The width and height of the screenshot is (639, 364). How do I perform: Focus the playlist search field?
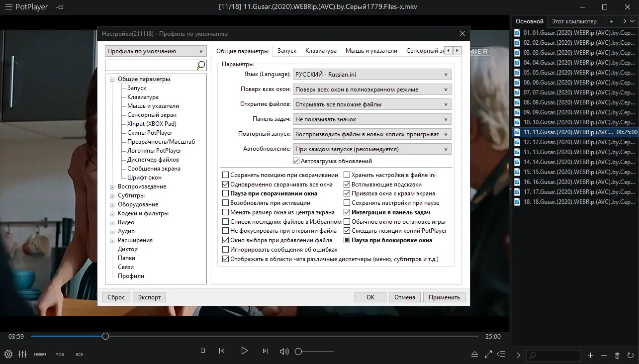click(553, 356)
